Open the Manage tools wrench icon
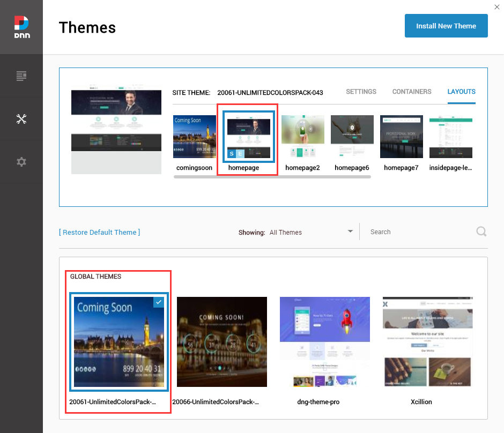 pyautogui.click(x=21, y=119)
